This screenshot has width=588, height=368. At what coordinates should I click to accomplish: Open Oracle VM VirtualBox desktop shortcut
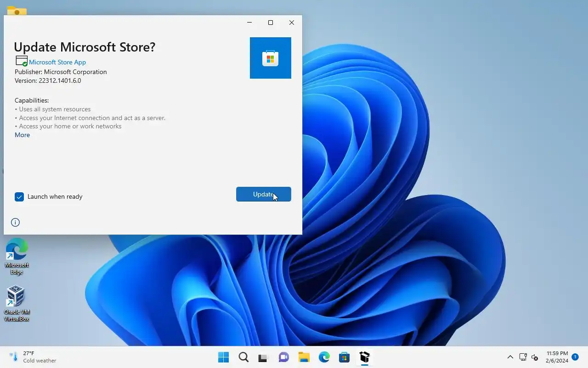click(x=17, y=303)
